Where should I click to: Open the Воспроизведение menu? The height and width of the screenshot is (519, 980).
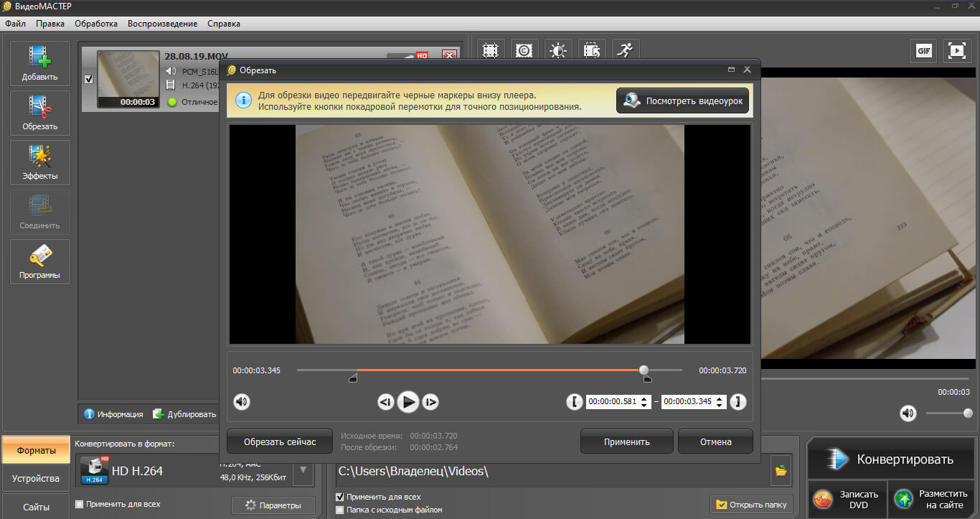162,24
